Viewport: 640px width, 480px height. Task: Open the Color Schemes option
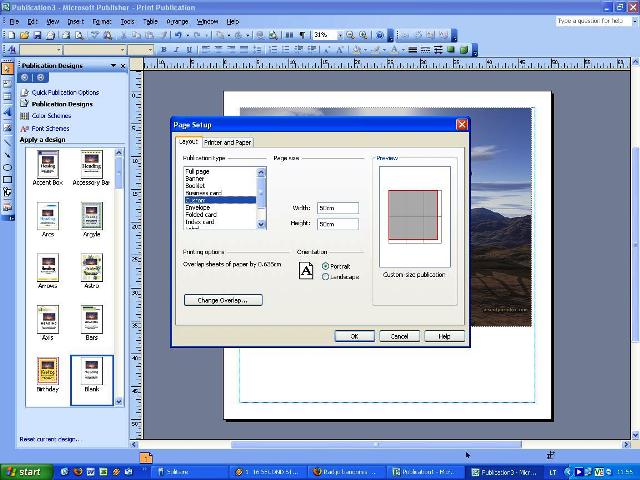coord(51,116)
